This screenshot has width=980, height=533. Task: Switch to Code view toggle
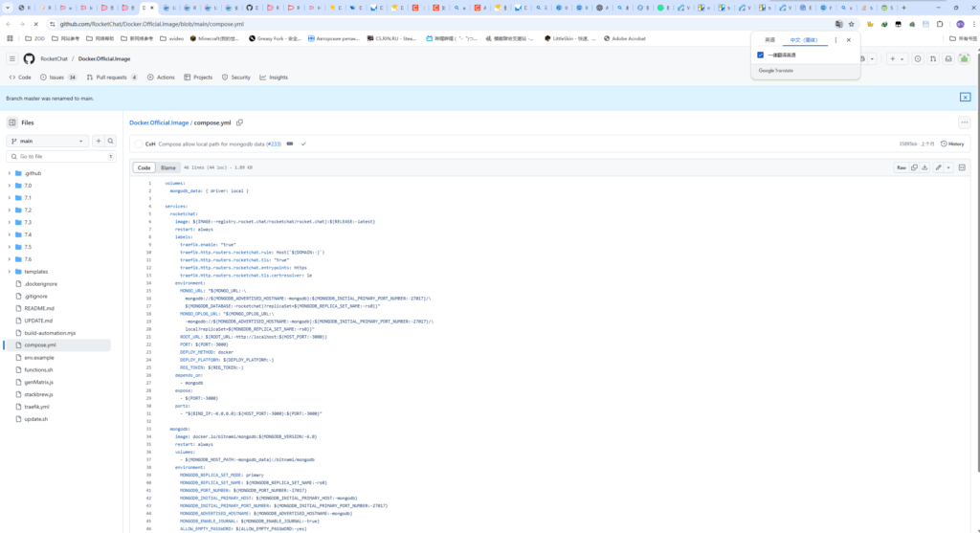(144, 167)
